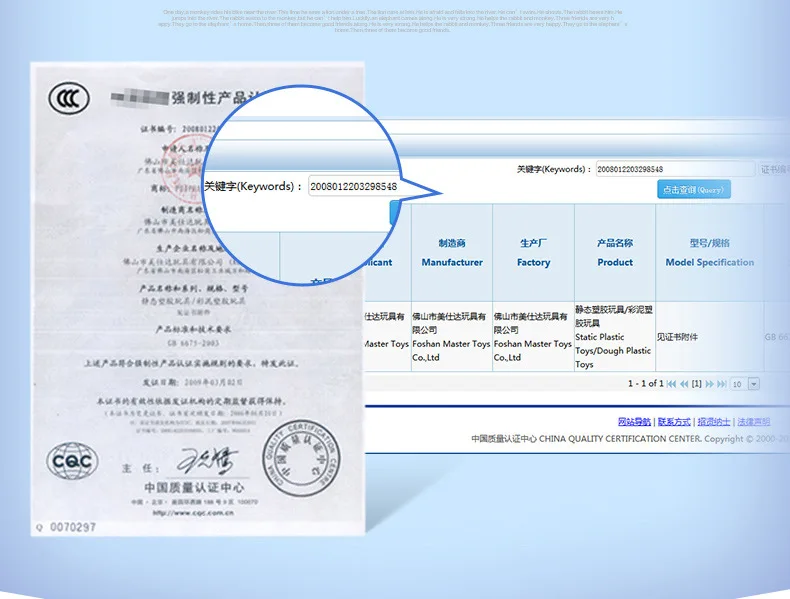Click the round China Quality Certification Centre stamp
Image resolution: width=790 pixels, height=599 pixels.
pyautogui.click(x=301, y=459)
